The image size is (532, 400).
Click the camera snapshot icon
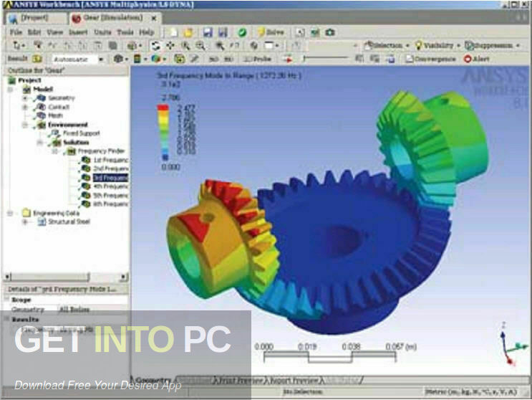(330, 32)
